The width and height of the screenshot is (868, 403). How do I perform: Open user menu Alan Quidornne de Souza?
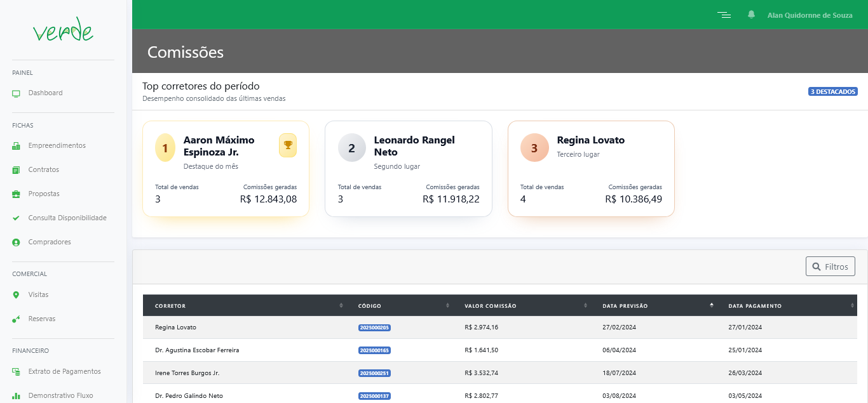[810, 15]
